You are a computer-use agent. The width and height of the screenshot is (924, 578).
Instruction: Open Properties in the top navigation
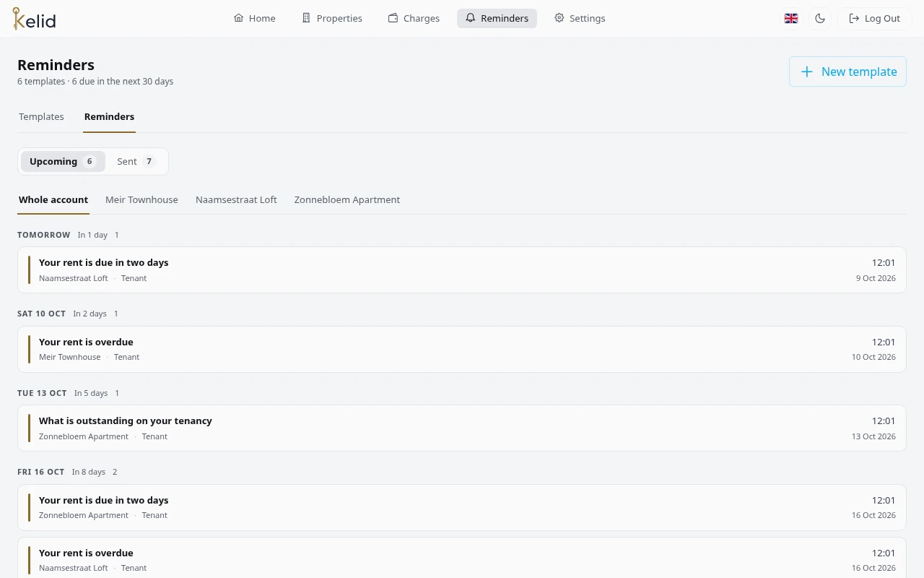[x=332, y=18]
